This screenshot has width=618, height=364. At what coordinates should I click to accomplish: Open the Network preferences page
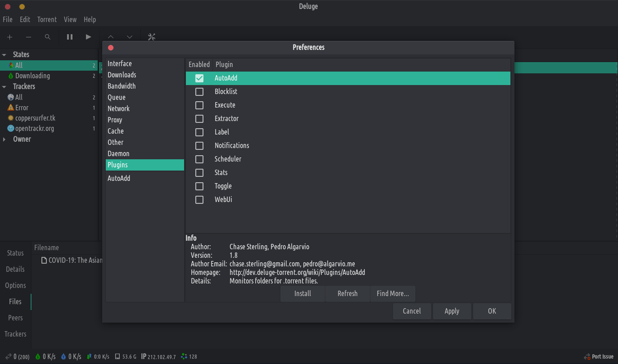click(145, 108)
